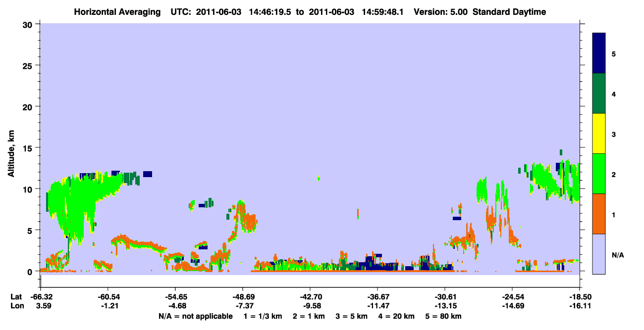This screenshot has height=330, width=644.
Task: Click 'Standard Daytime' in the title
Action: 509,12
